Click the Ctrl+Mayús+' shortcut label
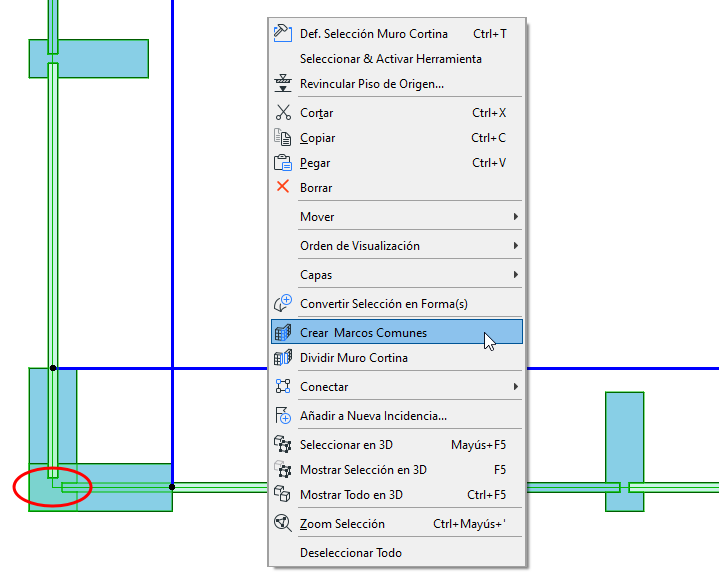The image size is (719, 578). (470, 523)
